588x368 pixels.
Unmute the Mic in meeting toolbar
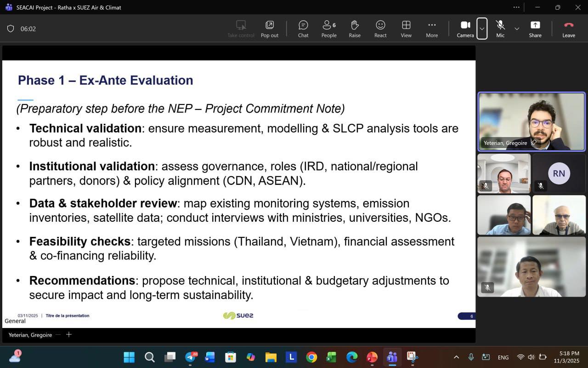click(500, 29)
